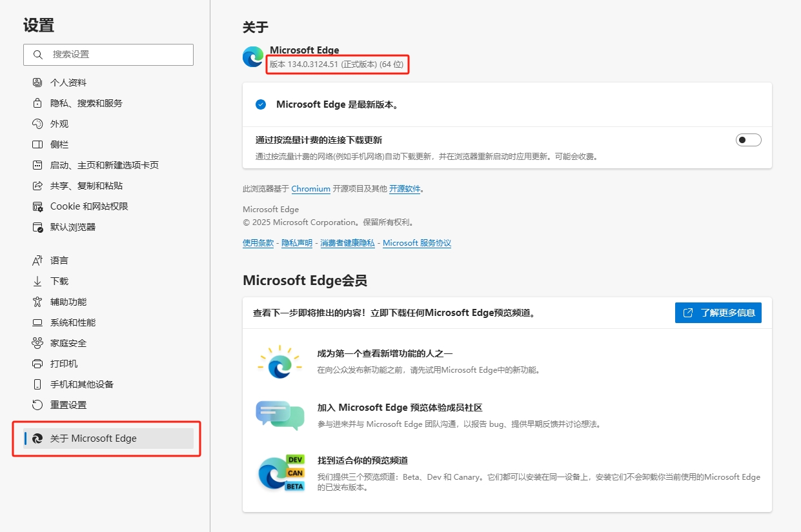801x532 pixels.
Task: Click the 语言 language icon
Action: pos(37,261)
